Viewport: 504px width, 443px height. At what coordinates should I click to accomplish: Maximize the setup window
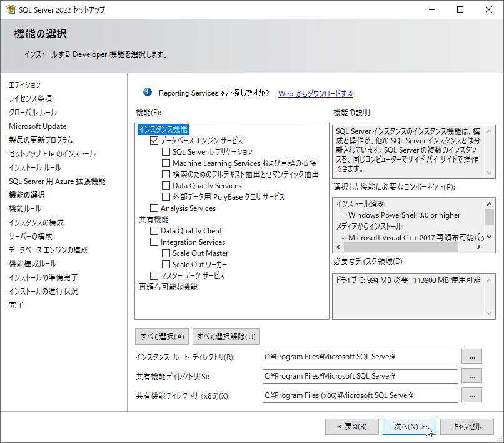tap(460, 9)
